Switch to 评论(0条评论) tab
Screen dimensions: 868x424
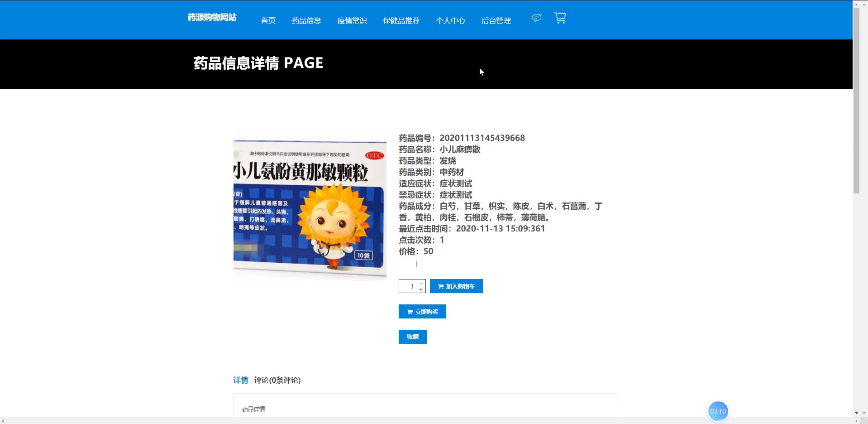point(277,380)
